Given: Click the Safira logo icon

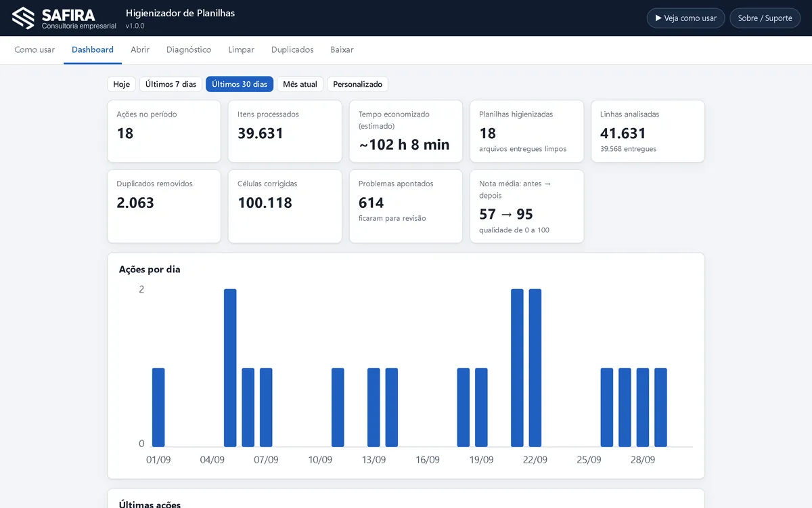Looking at the screenshot, I should pos(23,18).
